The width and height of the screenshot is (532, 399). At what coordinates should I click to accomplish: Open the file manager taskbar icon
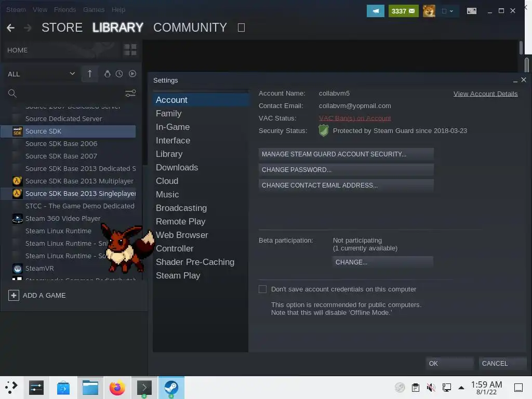(x=90, y=388)
